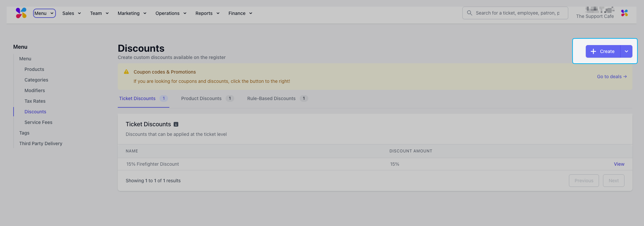The width and height of the screenshot is (644, 226).
Task: Open the Create button dropdown arrow
Action: point(626,51)
